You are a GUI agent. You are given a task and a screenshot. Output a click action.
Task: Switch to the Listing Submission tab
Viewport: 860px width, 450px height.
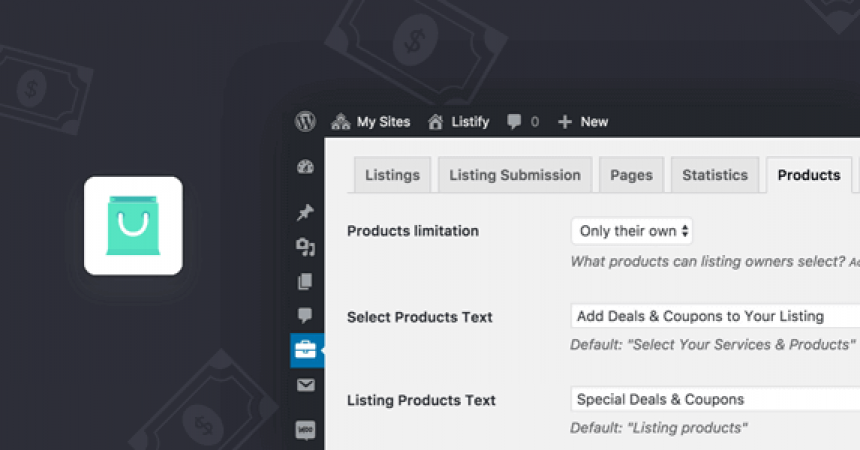[515, 175]
